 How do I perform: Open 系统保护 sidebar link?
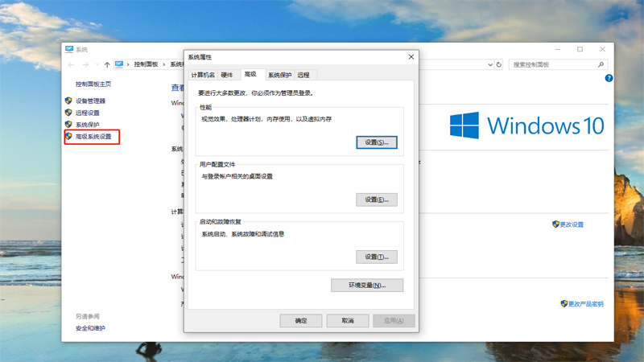pos(88,125)
